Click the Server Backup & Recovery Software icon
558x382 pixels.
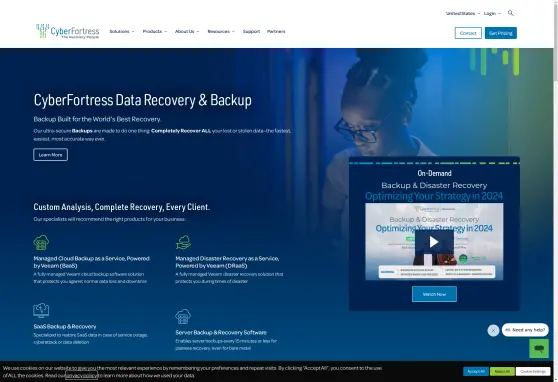point(183,316)
